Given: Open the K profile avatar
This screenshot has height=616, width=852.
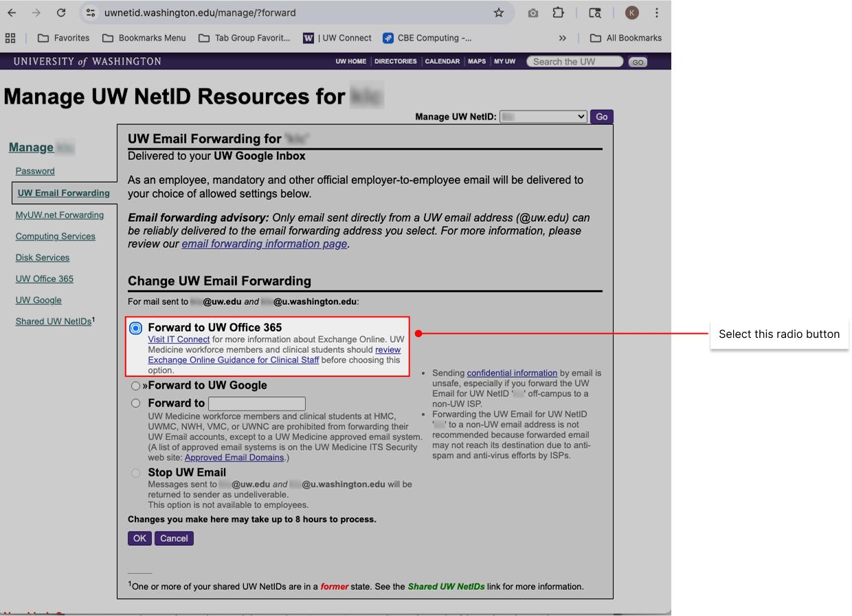Looking at the screenshot, I should (x=631, y=13).
